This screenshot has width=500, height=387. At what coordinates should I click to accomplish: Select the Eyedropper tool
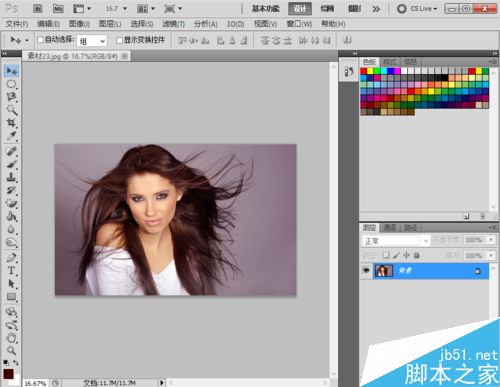[12, 136]
